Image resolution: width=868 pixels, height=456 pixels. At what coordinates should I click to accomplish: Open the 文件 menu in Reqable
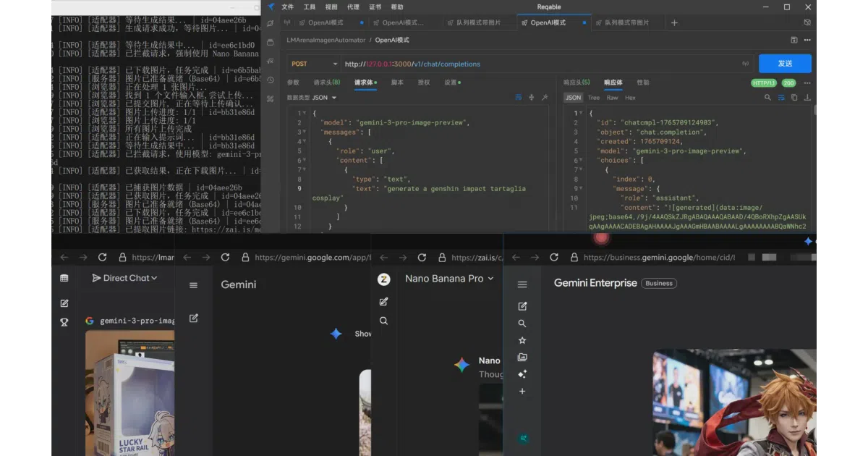pyautogui.click(x=287, y=7)
